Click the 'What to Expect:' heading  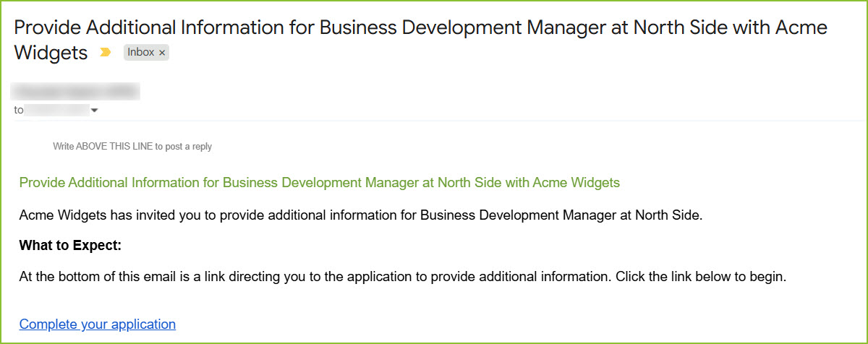tap(70, 246)
